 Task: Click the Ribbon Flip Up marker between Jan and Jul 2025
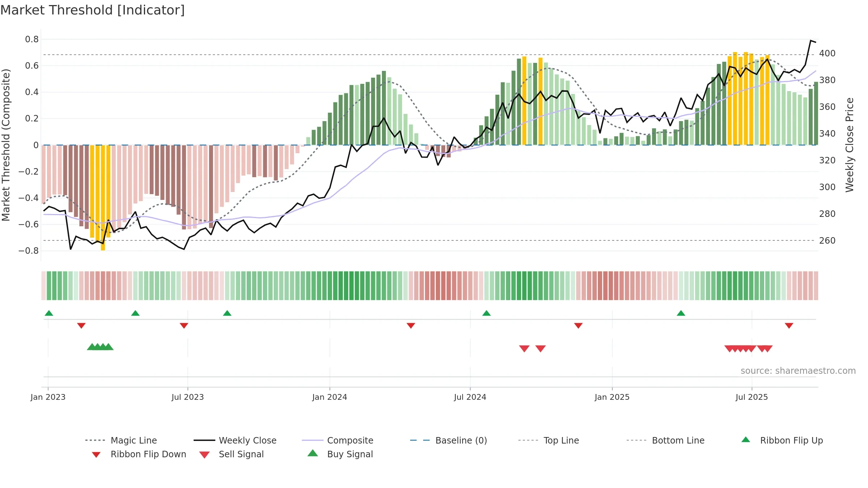click(x=681, y=313)
